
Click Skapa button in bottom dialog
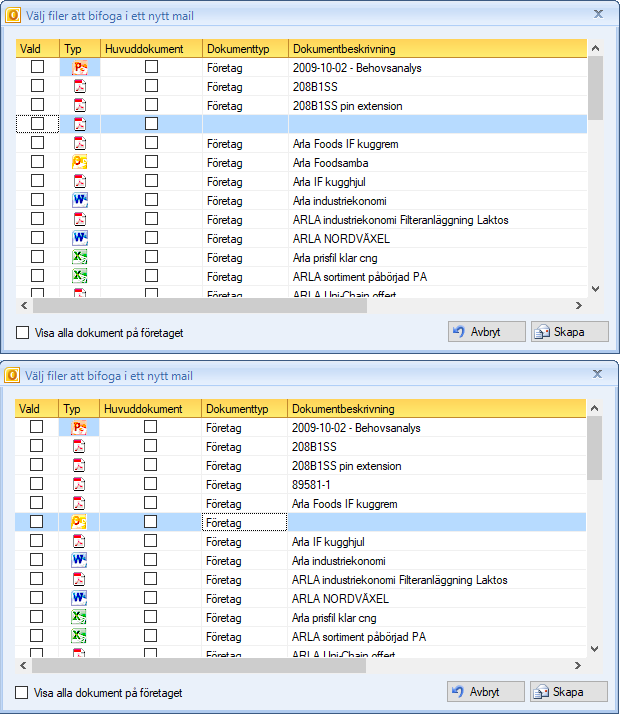[569, 692]
